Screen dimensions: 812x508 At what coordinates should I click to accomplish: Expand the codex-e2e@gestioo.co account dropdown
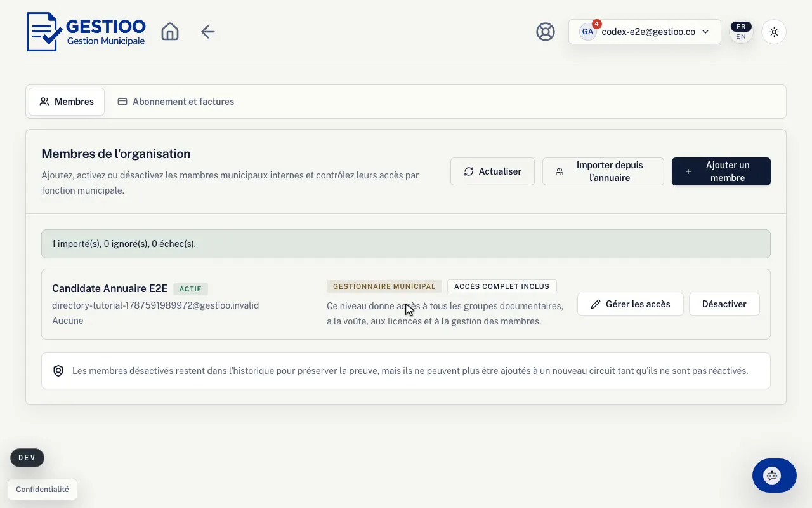(645, 32)
